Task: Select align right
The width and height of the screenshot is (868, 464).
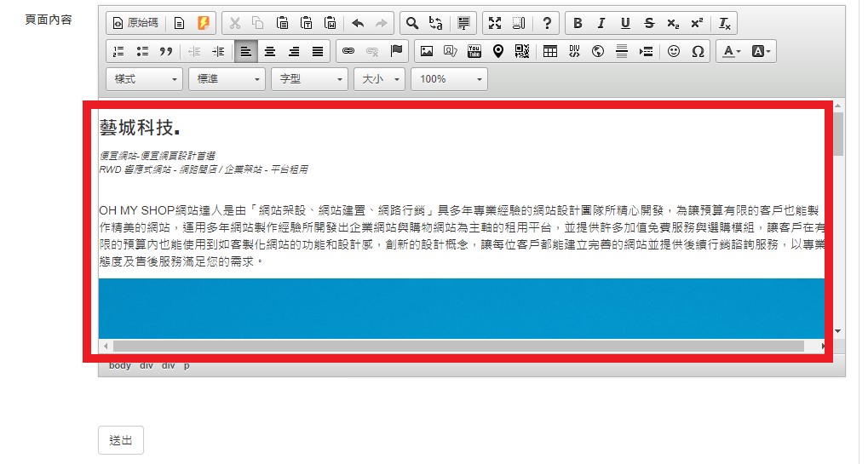Action: click(293, 51)
